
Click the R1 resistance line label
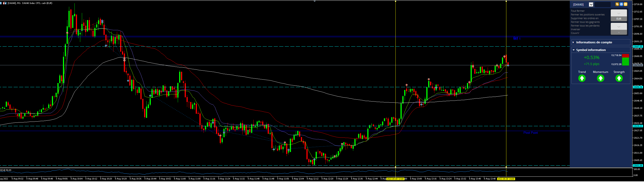(x=517, y=39)
